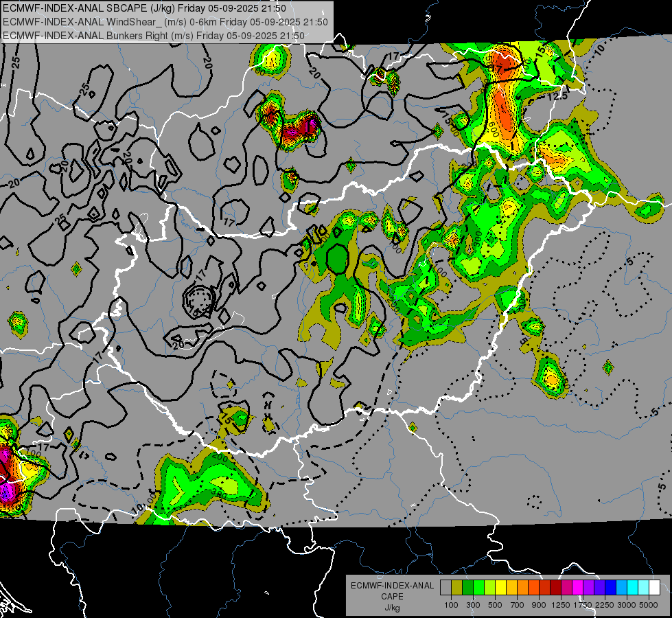Select the orange legend swatch after 700
Screen dimensions: 672x618
click(x=523, y=587)
